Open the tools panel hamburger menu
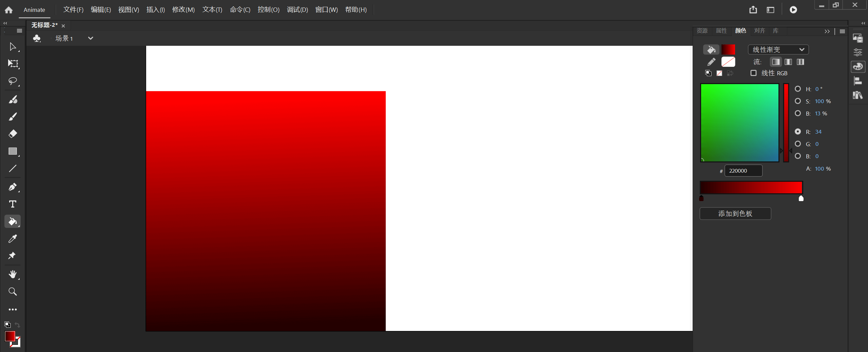This screenshot has width=868, height=352. click(19, 31)
